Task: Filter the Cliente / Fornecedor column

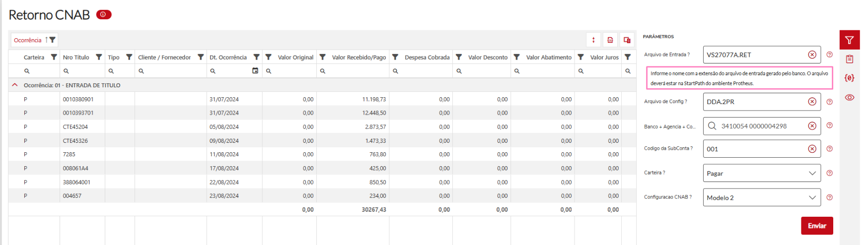Action: [201, 57]
